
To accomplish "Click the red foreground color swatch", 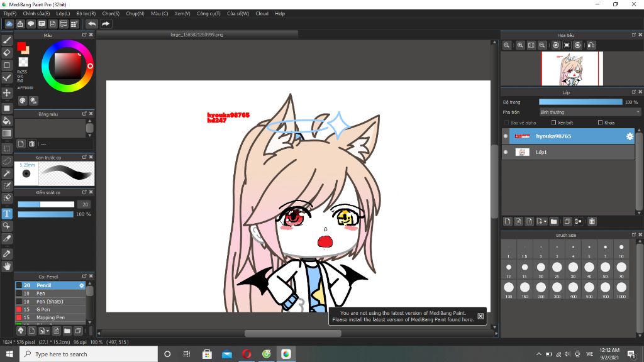I will pos(21,47).
